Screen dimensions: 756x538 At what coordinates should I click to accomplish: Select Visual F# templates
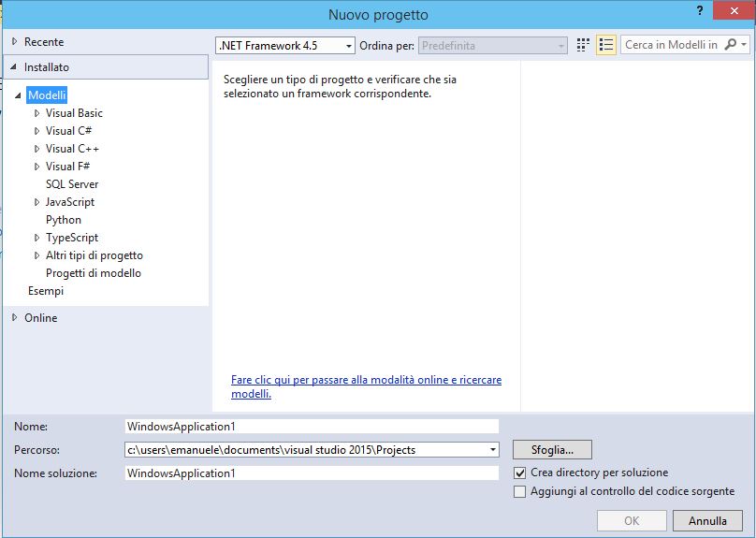tap(67, 167)
